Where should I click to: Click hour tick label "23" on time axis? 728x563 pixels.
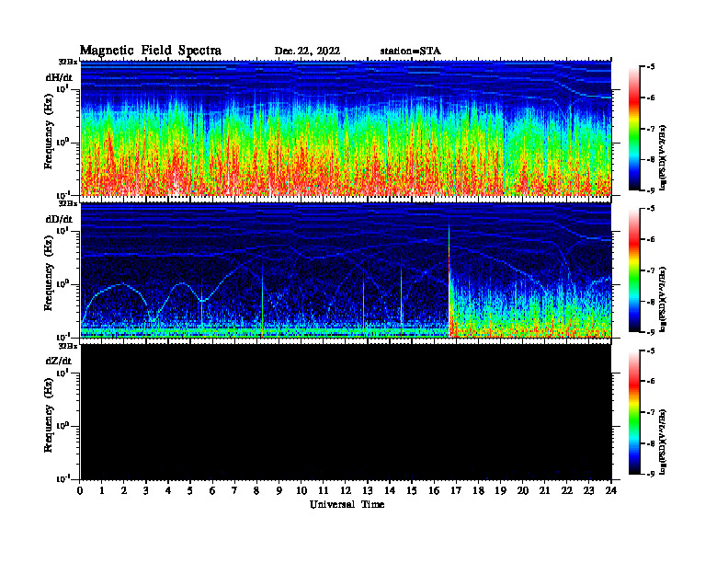(588, 491)
